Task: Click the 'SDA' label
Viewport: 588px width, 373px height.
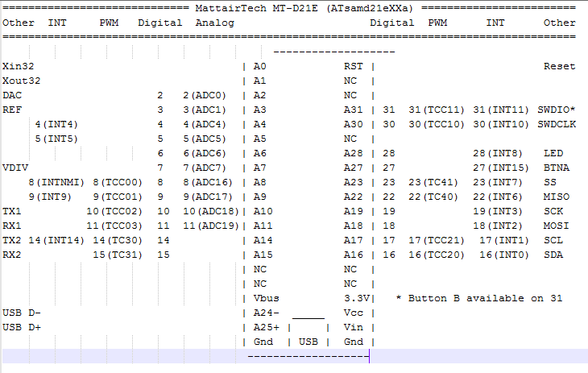Action: pos(553,255)
